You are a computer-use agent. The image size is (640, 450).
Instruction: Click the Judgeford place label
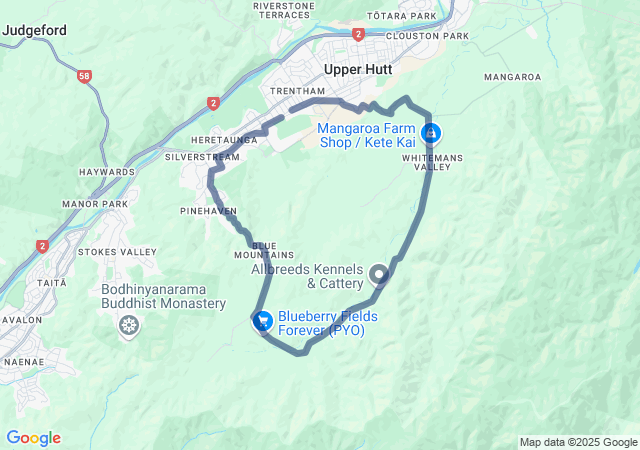pos(34,31)
